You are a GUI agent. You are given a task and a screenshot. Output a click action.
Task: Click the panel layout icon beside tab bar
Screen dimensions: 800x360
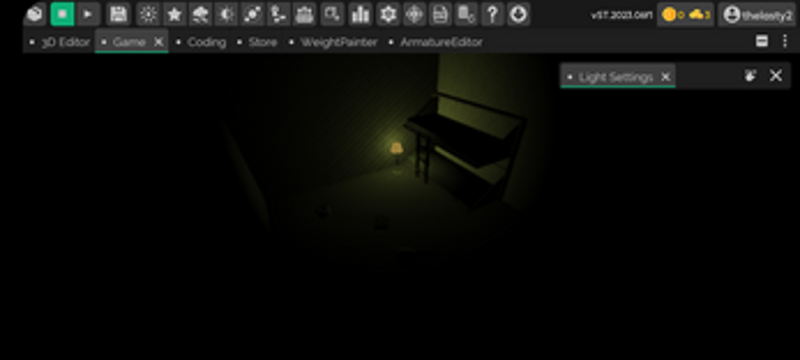point(762,41)
